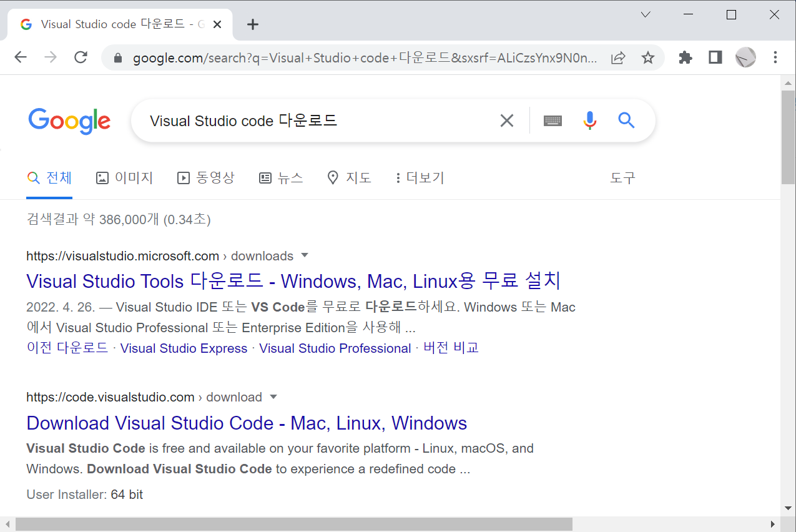
Task: Click the lock icon in address bar
Action: [117, 58]
